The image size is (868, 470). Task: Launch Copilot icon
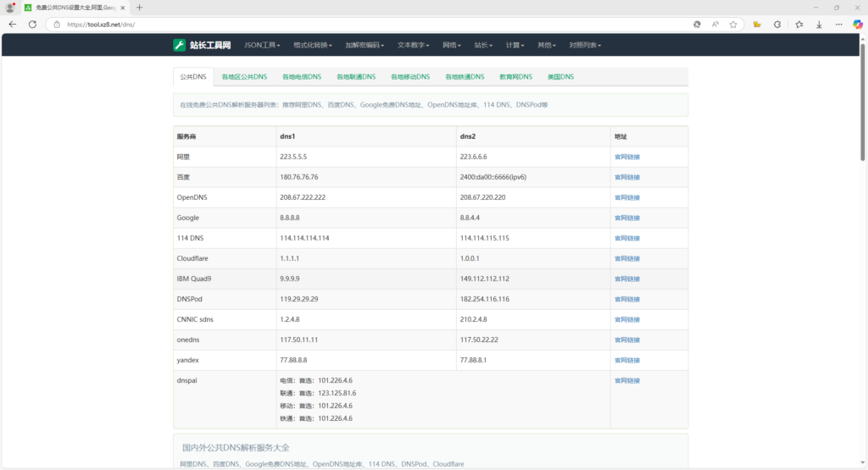click(x=858, y=25)
